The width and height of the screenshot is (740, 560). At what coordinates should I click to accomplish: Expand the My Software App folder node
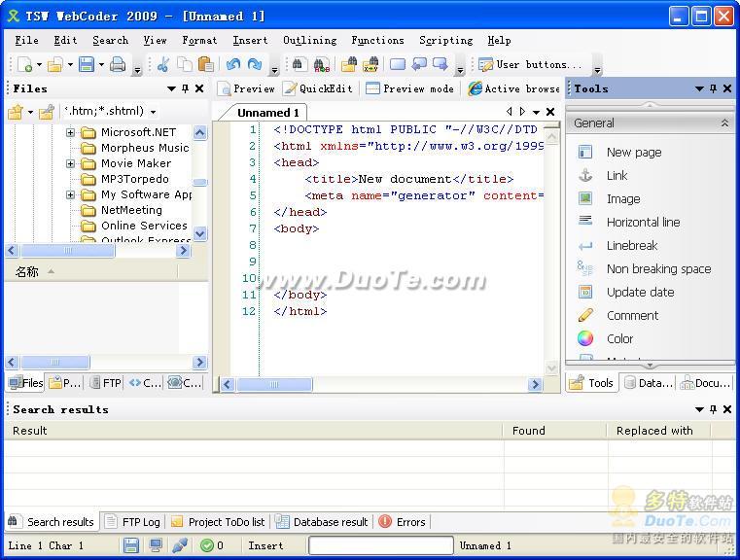tap(70, 194)
